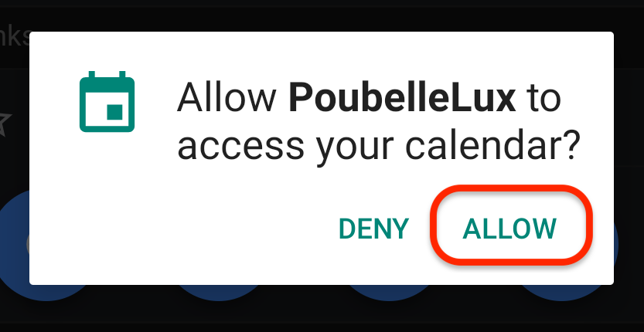Click the small square inside calendar icon

click(114, 112)
